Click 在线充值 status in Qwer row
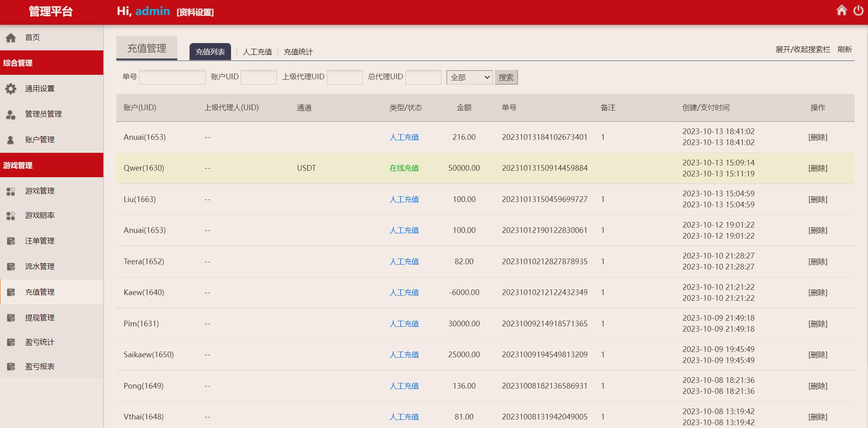The width and height of the screenshot is (868, 428). tap(404, 168)
